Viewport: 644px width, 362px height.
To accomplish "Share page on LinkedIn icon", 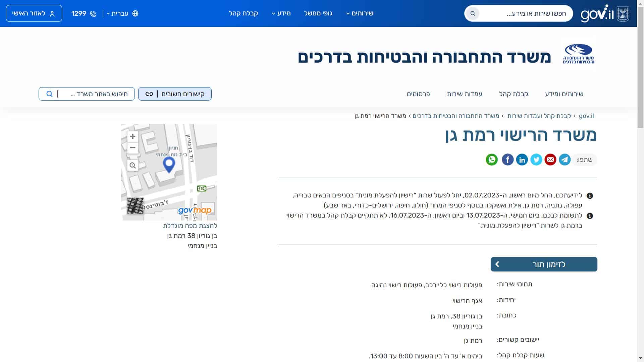I will point(522,160).
